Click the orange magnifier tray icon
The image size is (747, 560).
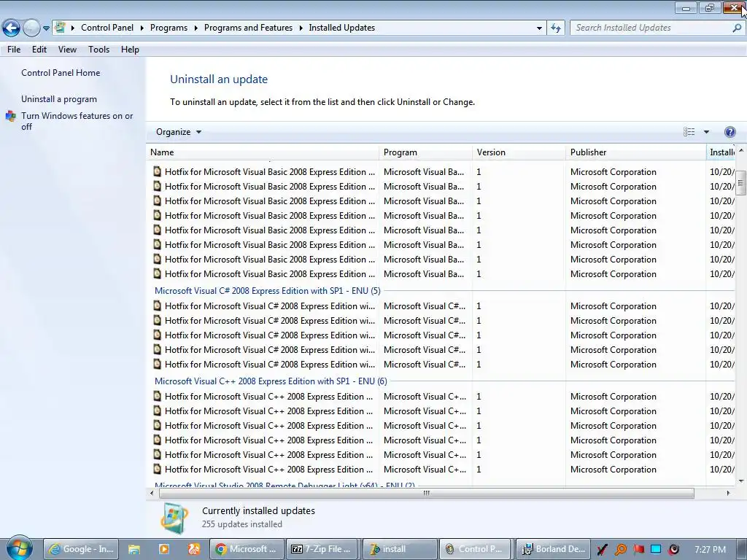pos(620,550)
